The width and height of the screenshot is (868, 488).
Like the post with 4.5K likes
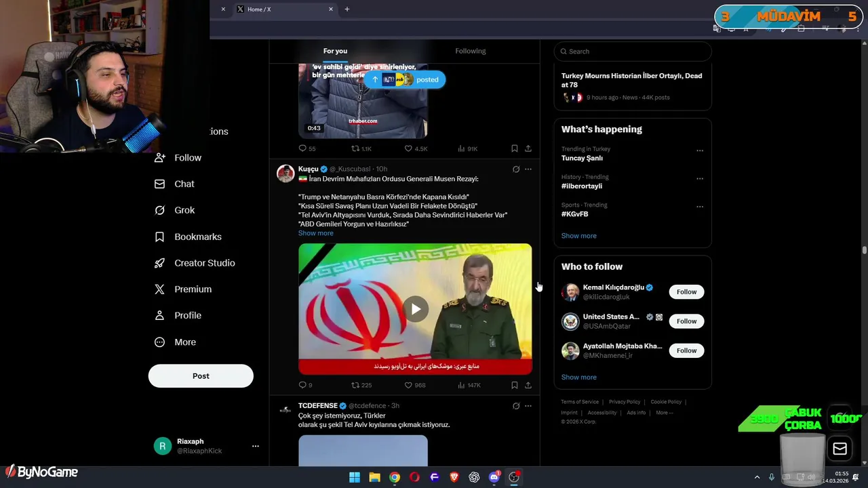click(x=416, y=148)
